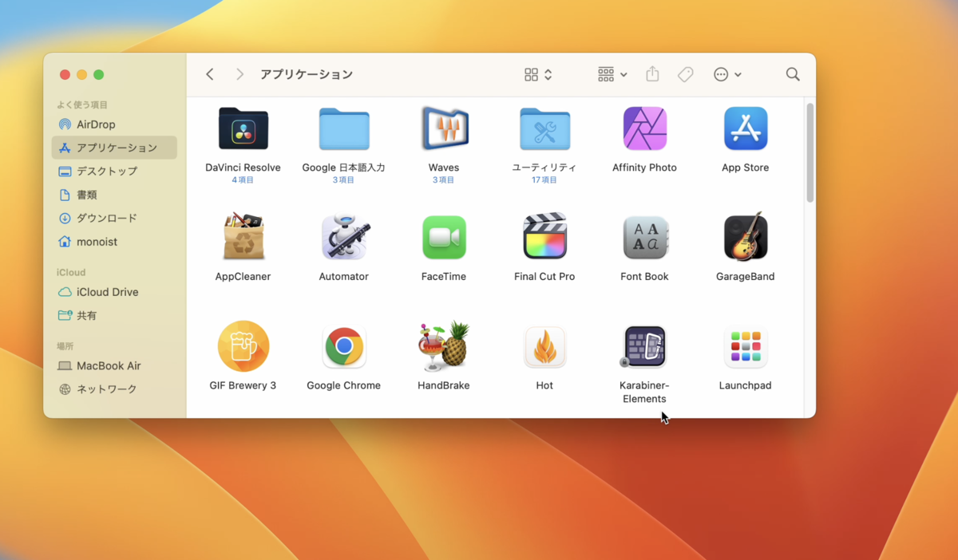Click the よく使う項目 section header
958x560 pixels.
pyautogui.click(x=82, y=105)
